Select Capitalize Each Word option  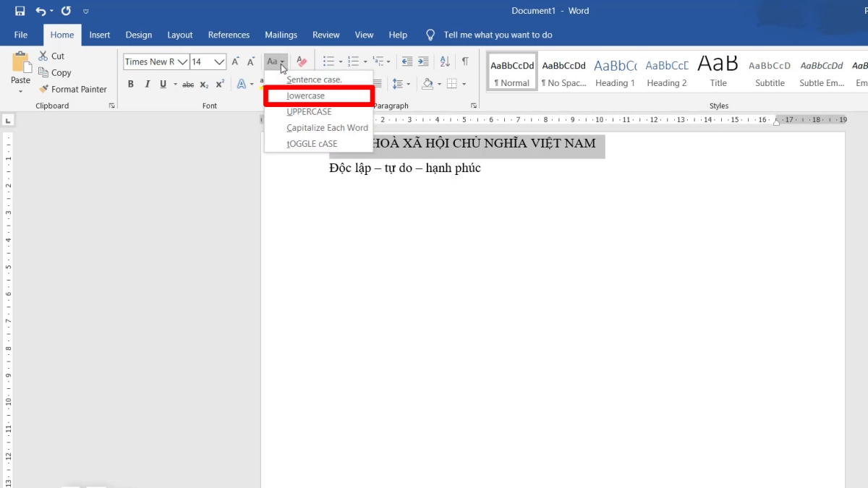coord(318,127)
